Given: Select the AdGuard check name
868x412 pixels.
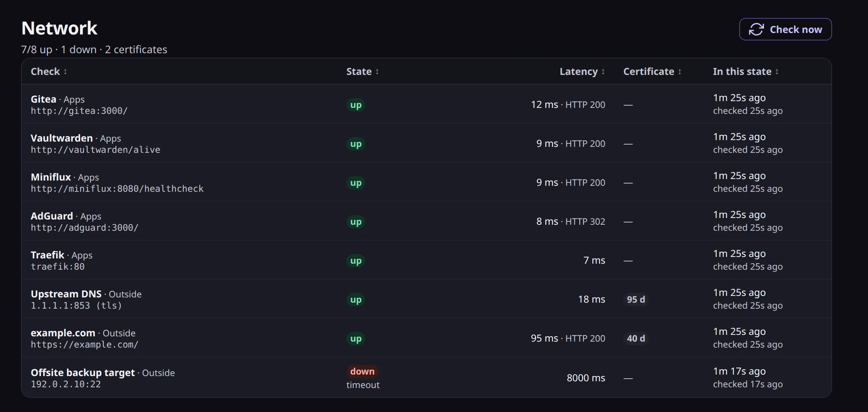Looking at the screenshot, I should (x=52, y=216).
